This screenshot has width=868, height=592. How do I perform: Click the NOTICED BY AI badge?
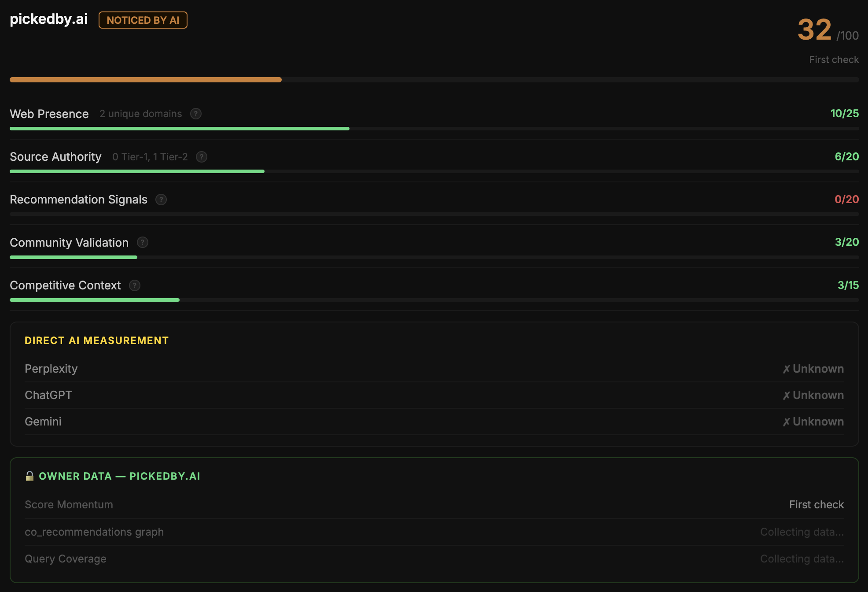coord(143,20)
